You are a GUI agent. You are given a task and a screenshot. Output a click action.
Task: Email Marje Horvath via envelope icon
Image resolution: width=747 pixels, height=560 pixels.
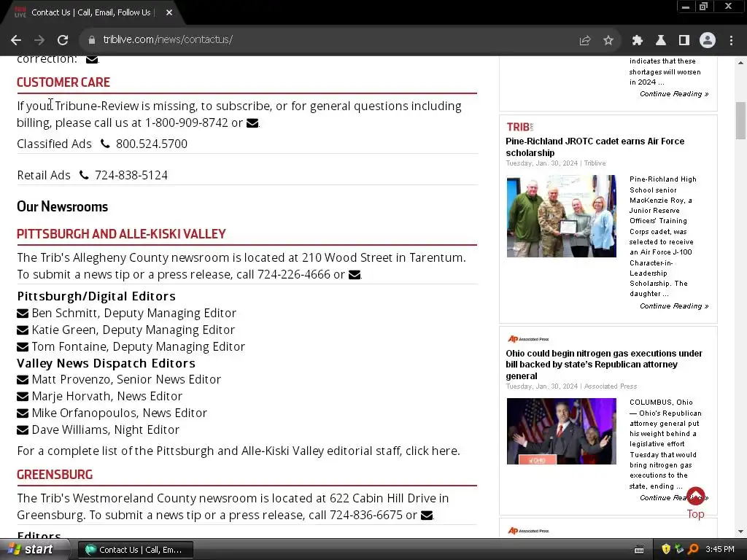[x=23, y=396]
